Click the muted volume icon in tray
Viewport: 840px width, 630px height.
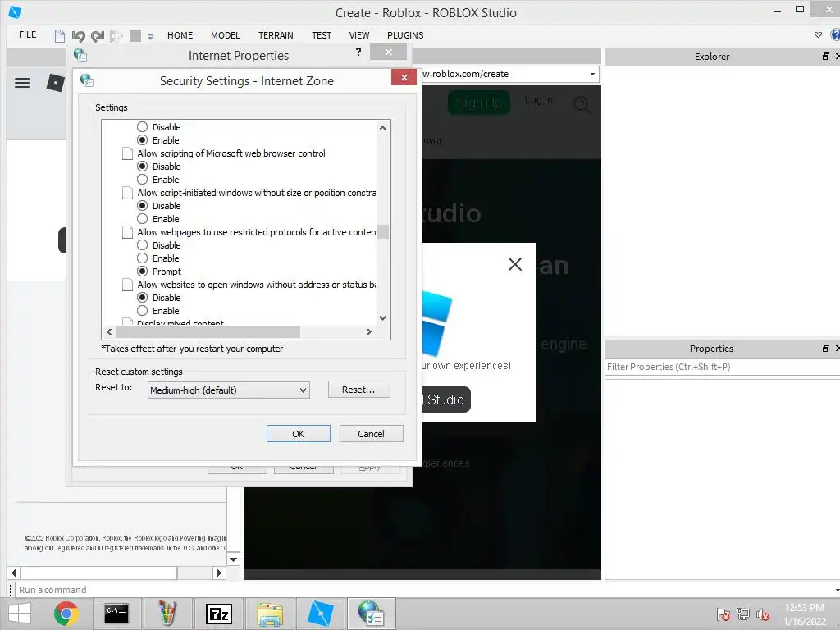(x=762, y=614)
